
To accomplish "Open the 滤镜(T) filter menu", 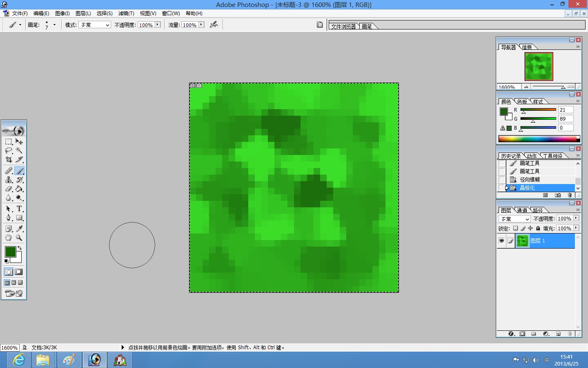I will tap(126, 13).
